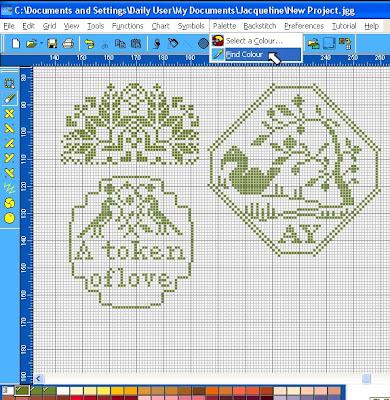Select the backstitch zigzag tool
The width and height of the screenshot is (390, 400).
pyautogui.click(x=9, y=188)
